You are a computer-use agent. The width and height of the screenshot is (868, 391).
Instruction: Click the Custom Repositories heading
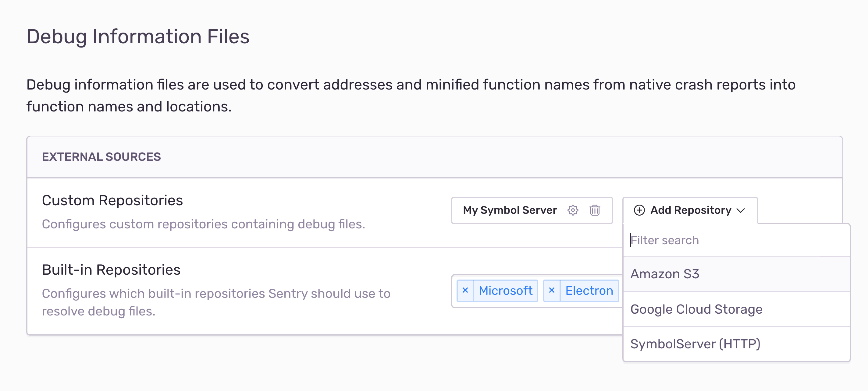point(112,200)
